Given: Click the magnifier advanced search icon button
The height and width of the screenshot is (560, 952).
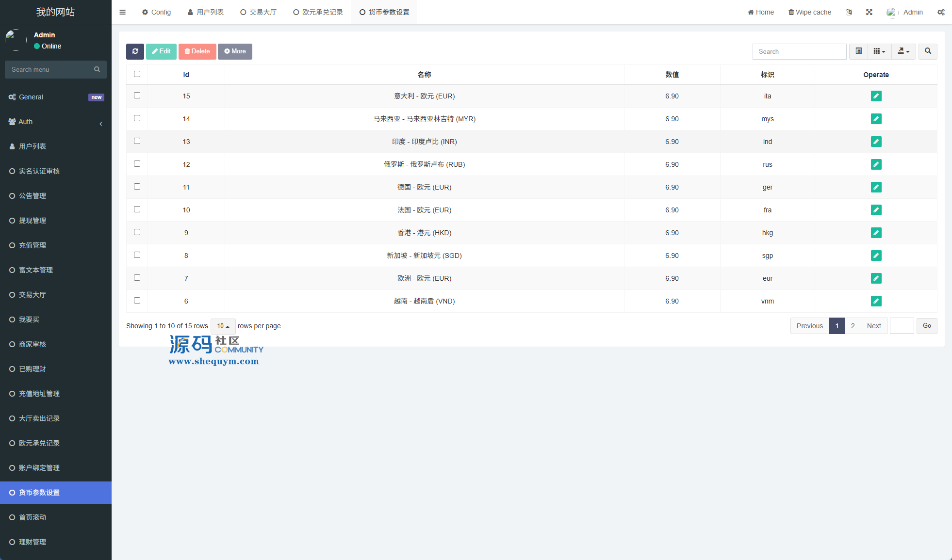Looking at the screenshot, I should [x=928, y=51].
